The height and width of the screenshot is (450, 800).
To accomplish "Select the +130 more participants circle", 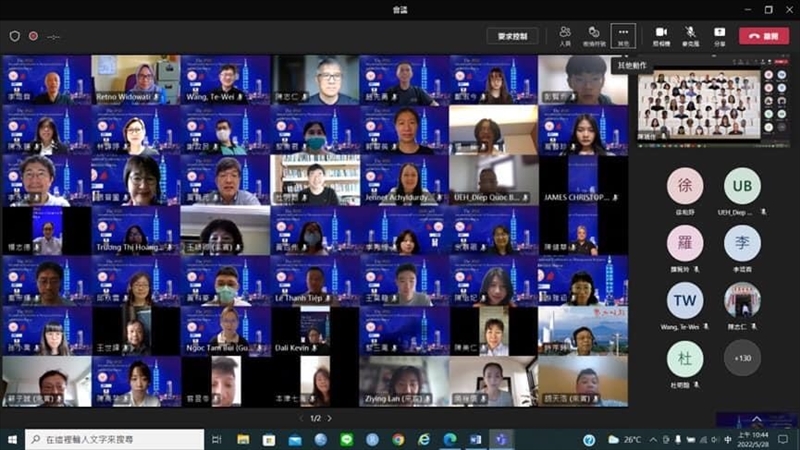I will [742, 357].
